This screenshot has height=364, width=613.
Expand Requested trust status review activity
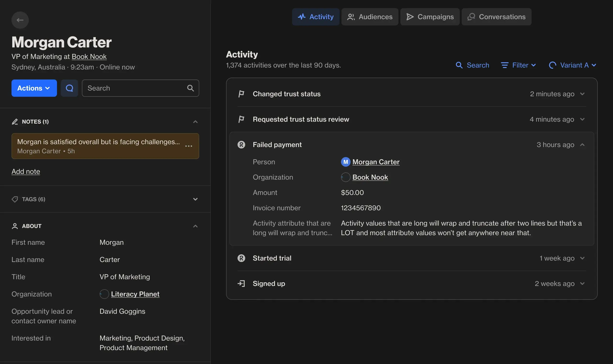coord(582,119)
